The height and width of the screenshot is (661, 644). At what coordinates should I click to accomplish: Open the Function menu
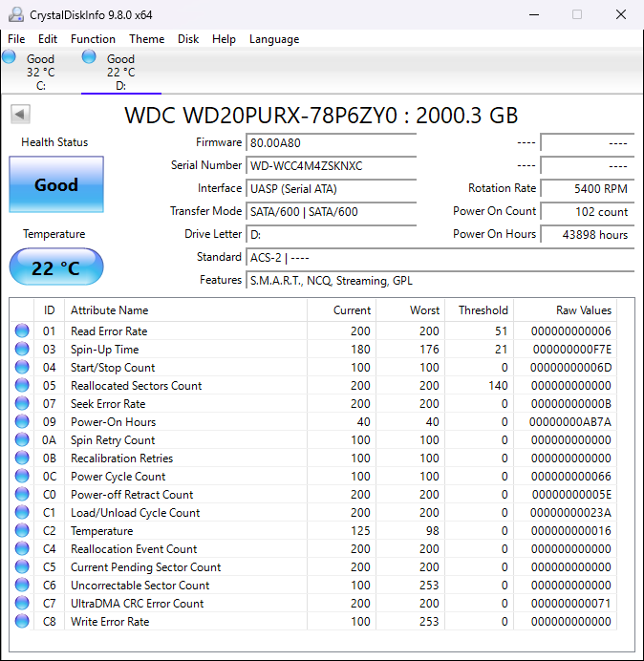pyautogui.click(x=93, y=39)
